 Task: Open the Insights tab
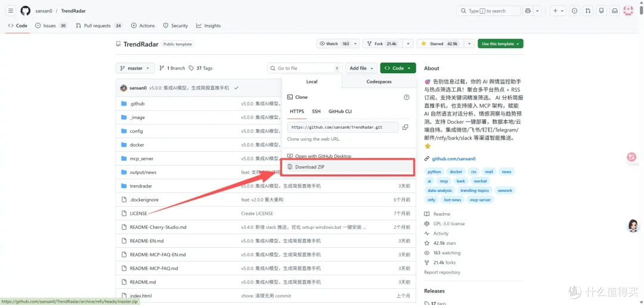coord(208,26)
